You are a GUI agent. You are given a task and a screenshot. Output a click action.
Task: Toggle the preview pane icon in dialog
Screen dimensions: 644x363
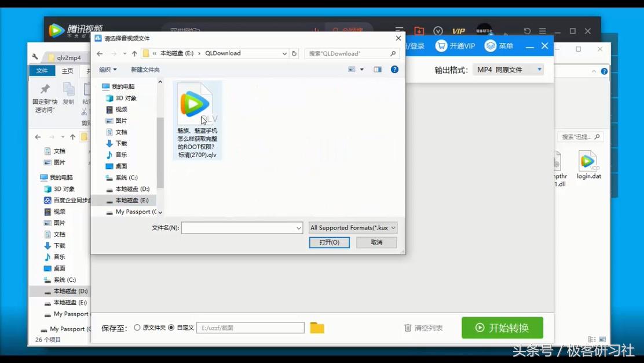pyautogui.click(x=378, y=70)
